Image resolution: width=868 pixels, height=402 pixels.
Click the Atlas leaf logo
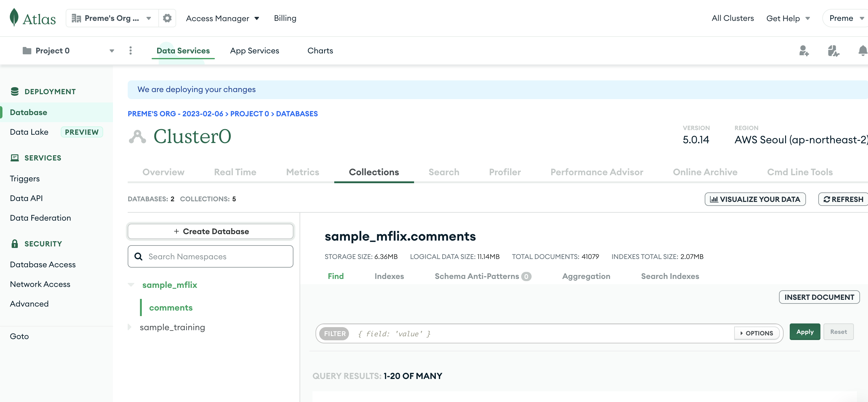14,17
